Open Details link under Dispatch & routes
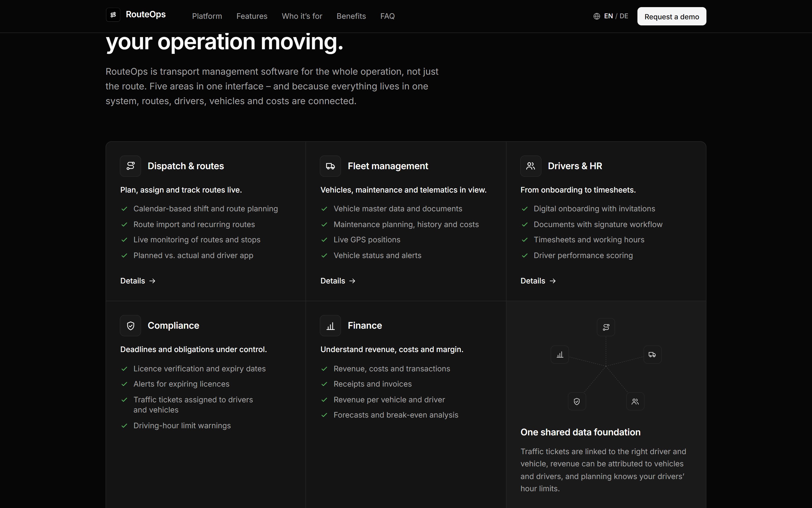This screenshot has width=812, height=508. tap(138, 281)
